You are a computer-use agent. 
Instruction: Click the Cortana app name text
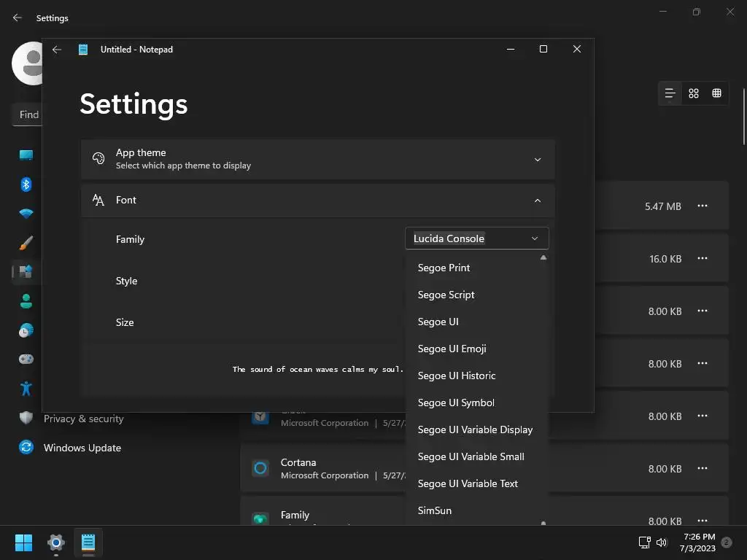pos(298,462)
